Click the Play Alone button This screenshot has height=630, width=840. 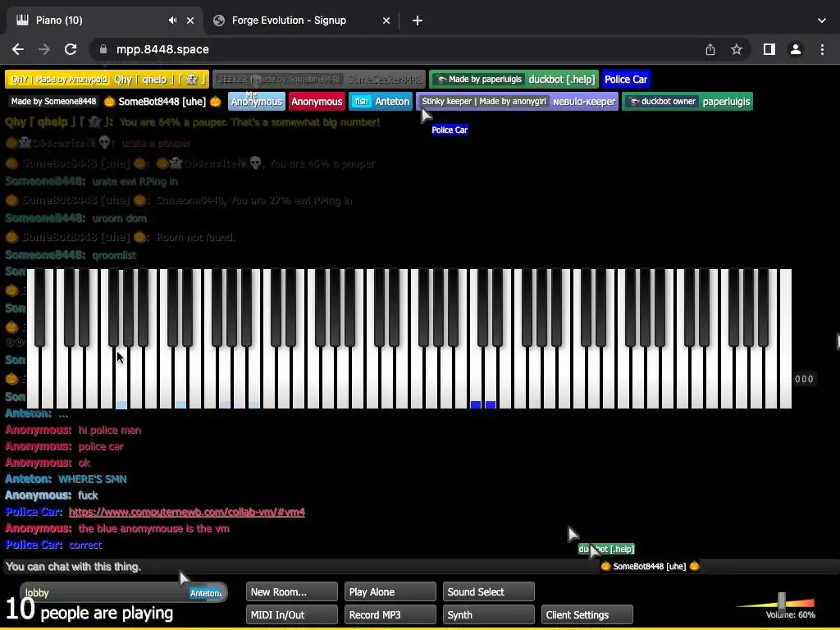click(390, 592)
